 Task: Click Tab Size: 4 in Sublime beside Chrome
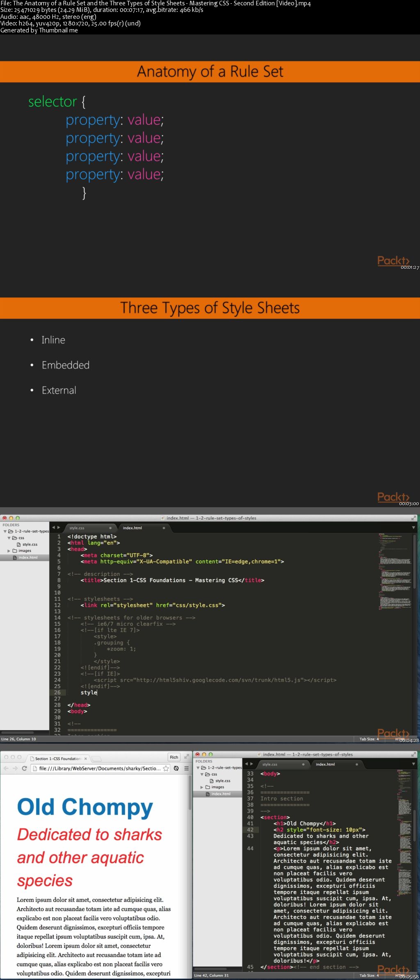point(369,975)
